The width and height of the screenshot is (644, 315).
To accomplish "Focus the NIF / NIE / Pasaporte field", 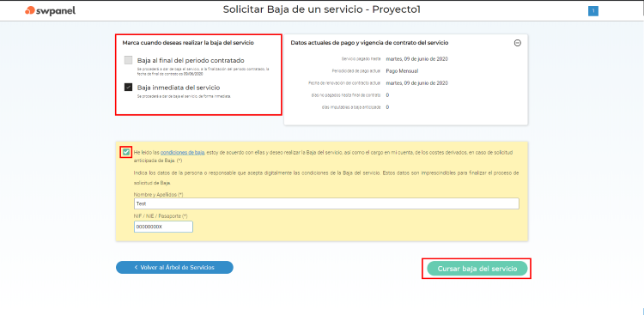I will pos(163,227).
